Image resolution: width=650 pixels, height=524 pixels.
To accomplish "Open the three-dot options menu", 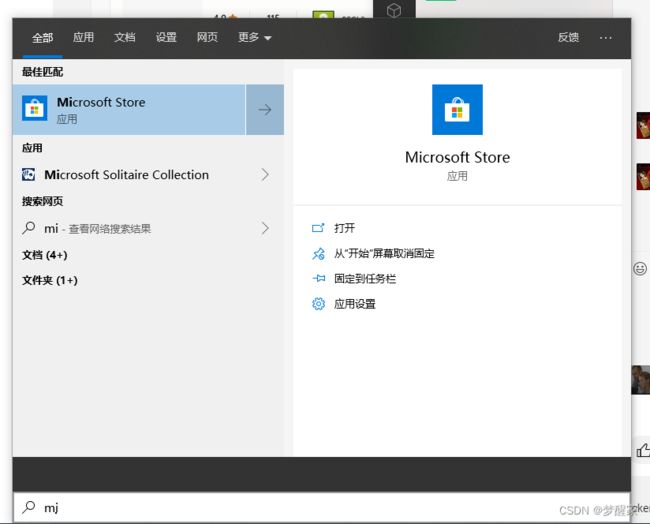I will click(606, 38).
